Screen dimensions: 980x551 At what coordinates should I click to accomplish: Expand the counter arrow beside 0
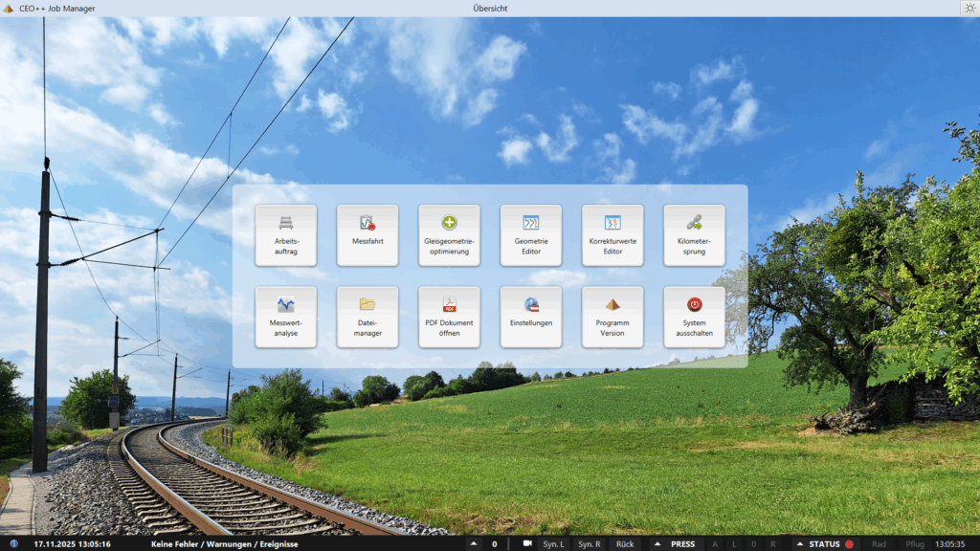(474, 543)
